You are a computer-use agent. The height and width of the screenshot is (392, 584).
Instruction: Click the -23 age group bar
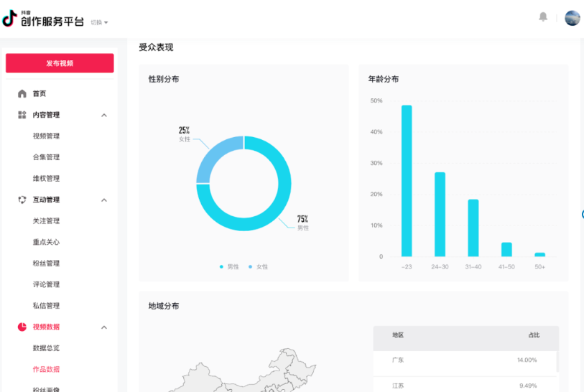pos(407,181)
